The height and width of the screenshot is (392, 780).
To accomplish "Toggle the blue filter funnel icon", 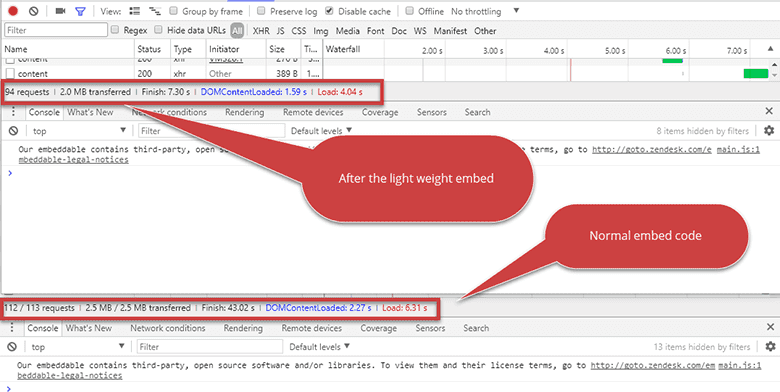I will click(x=80, y=11).
